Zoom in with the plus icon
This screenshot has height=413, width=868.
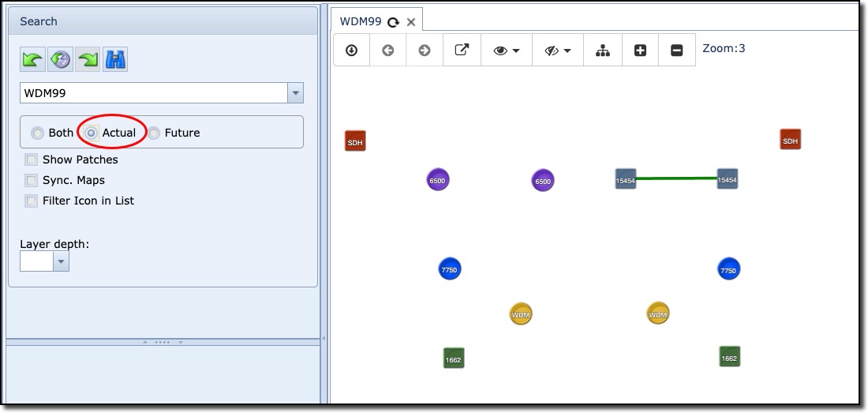(x=640, y=51)
